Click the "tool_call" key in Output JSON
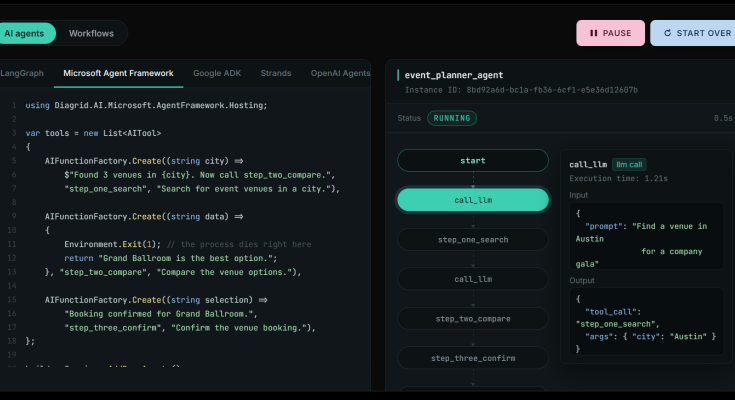This screenshot has height=400, width=735. pyautogui.click(x=610, y=312)
